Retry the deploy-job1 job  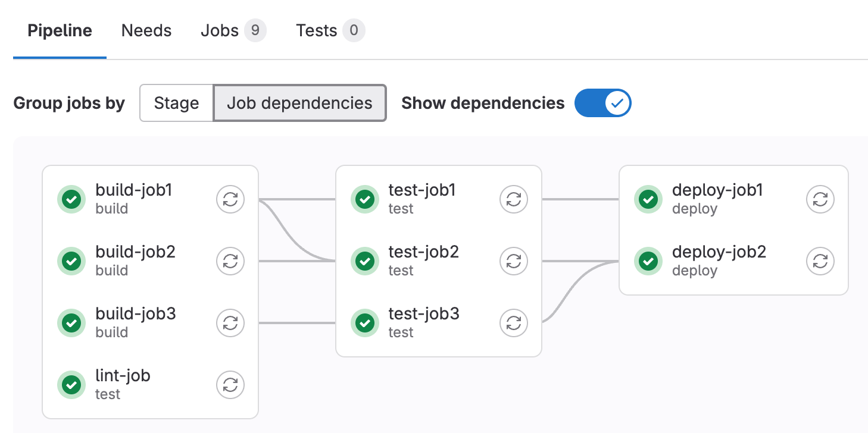tap(820, 200)
